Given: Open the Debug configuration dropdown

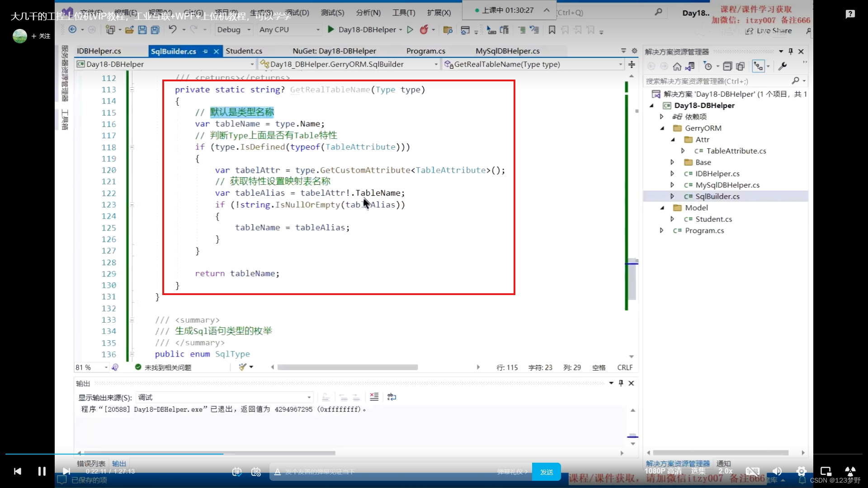Looking at the screenshot, I should coord(233,30).
